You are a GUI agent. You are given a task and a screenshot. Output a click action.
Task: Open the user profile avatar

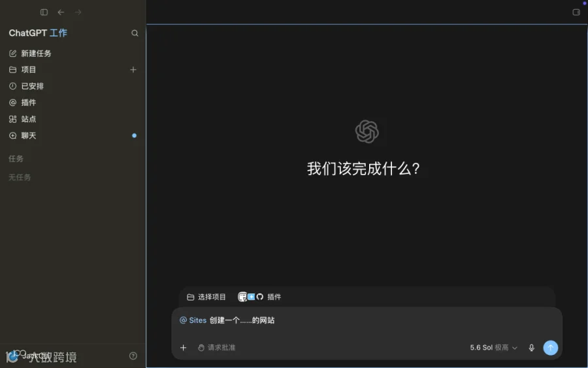click(12, 356)
